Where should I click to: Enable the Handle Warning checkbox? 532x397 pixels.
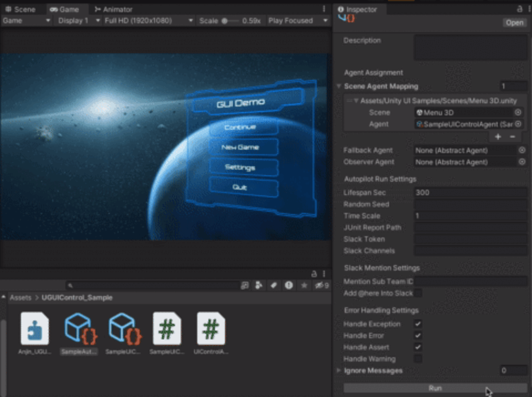click(417, 359)
